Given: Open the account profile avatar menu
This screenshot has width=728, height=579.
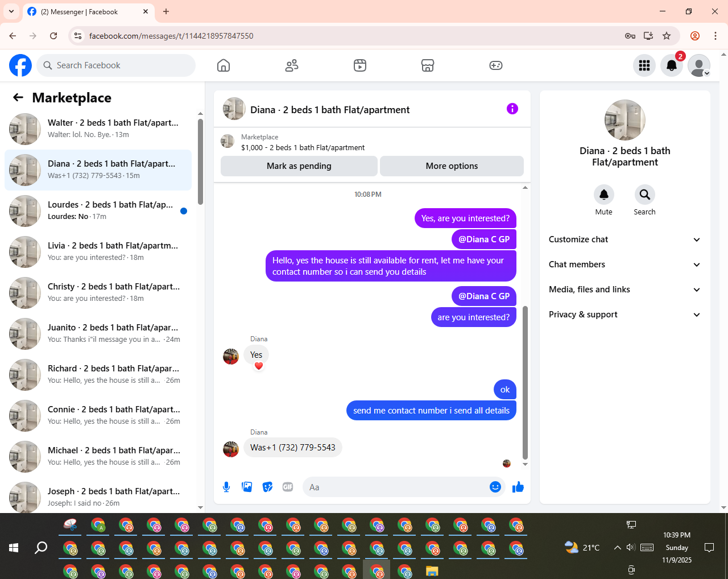Looking at the screenshot, I should [x=699, y=65].
